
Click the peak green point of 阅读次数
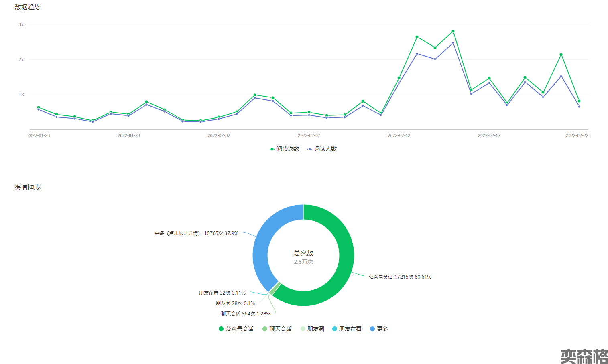point(453,31)
